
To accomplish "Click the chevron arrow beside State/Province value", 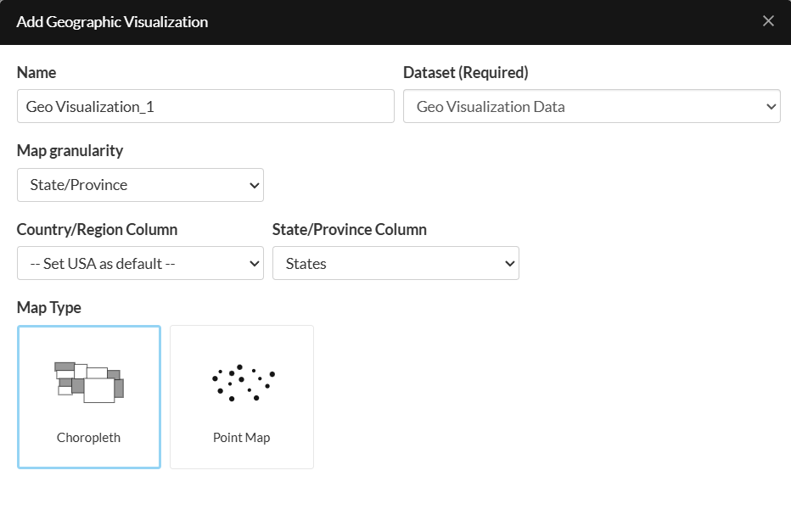I will click(x=254, y=185).
